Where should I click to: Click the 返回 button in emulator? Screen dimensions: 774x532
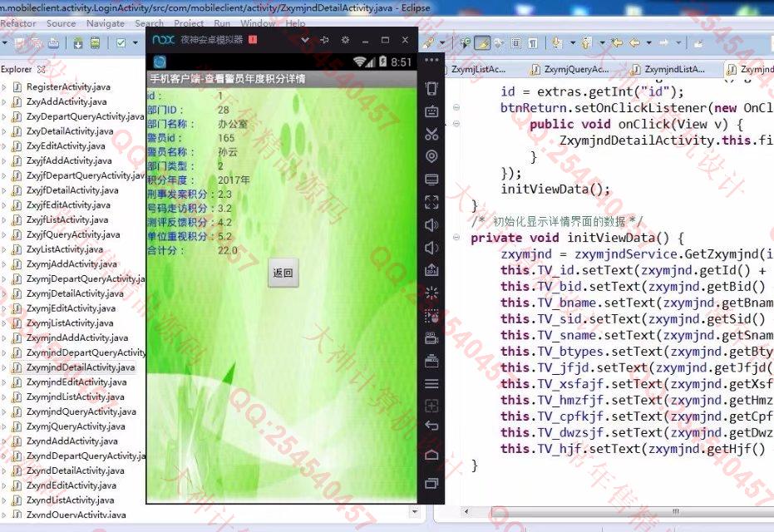click(x=283, y=273)
